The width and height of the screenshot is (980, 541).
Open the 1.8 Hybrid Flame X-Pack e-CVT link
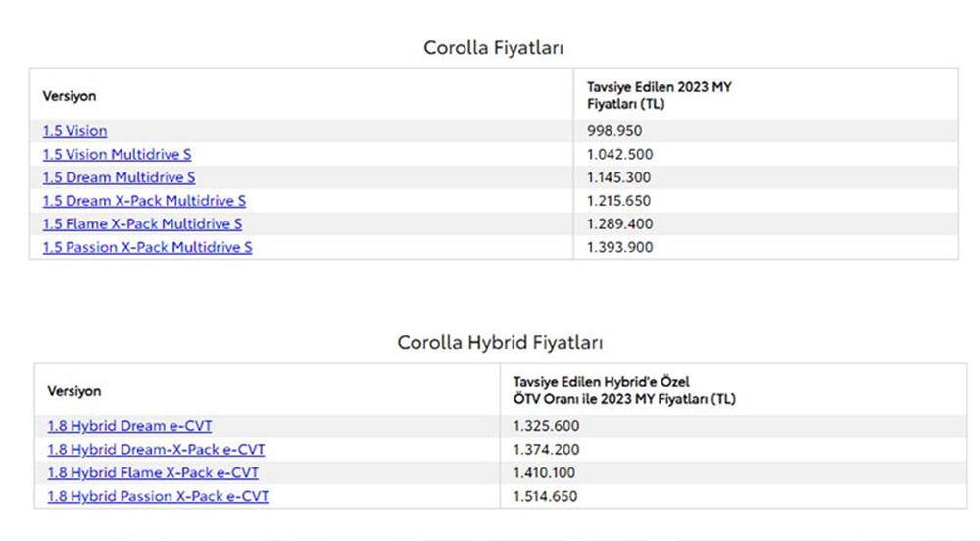tap(153, 473)
